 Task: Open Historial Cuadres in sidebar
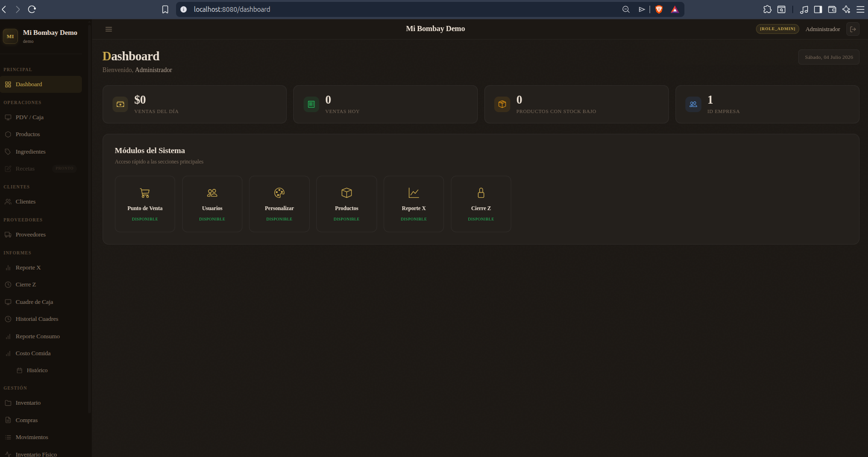[x=41, y=319]
